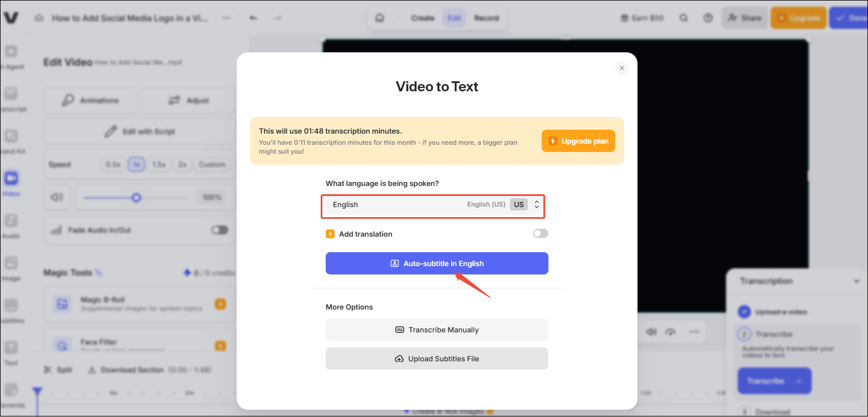This screenshot has width=868, height=417.
Task: Open Adjust in Edit Video panel
Action: (188, 100)
